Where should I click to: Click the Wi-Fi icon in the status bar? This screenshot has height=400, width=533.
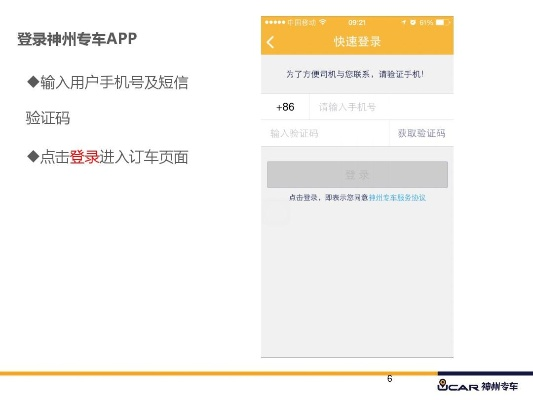[323, 22]
